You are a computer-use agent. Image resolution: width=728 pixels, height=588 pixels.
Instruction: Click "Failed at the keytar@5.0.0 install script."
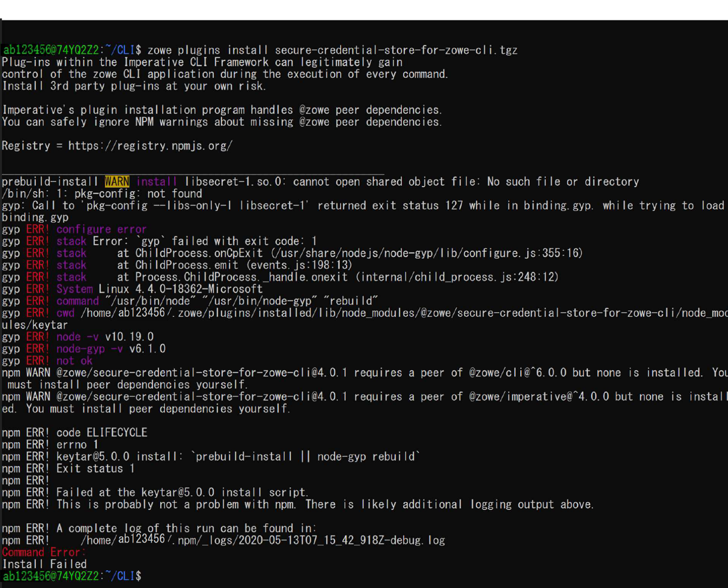point(182,493)
